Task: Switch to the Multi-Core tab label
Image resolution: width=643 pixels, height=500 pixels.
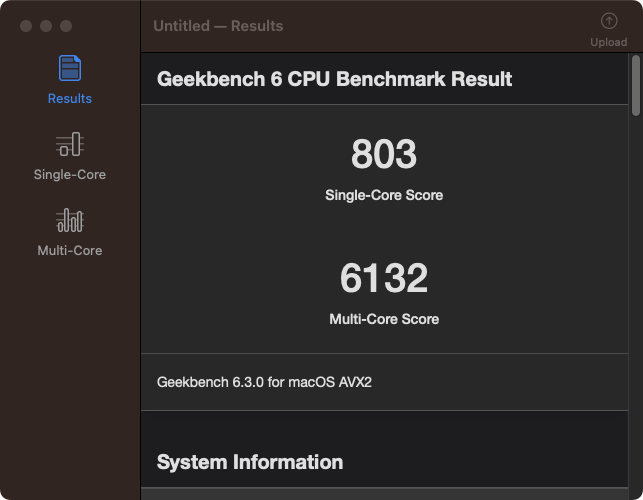Action: pyautogui.click(x=70, y=251)
